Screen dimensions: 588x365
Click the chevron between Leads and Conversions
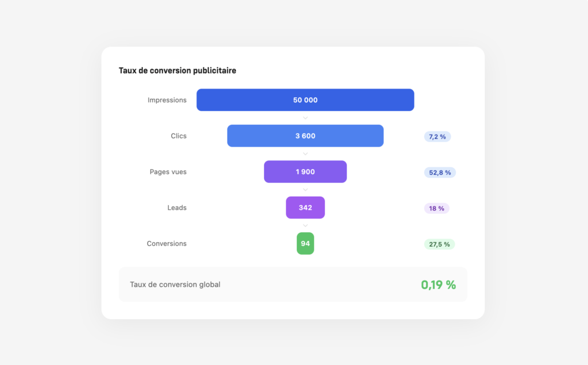305,225
